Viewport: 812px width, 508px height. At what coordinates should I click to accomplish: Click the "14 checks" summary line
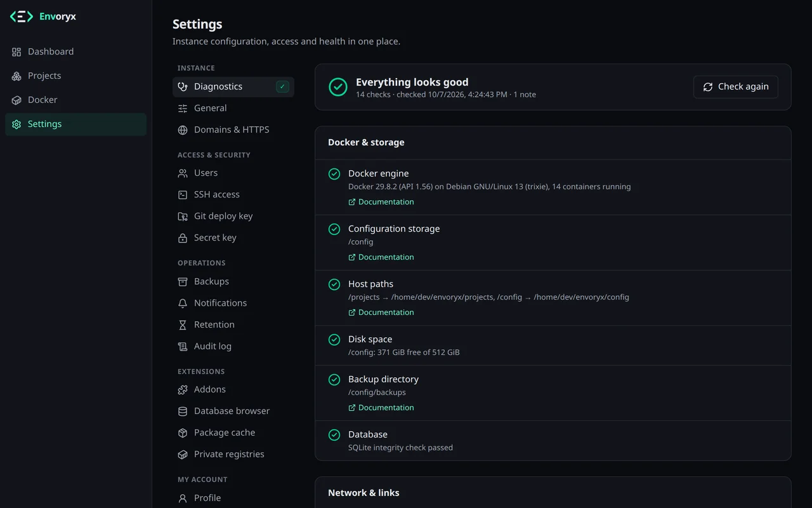446,95
